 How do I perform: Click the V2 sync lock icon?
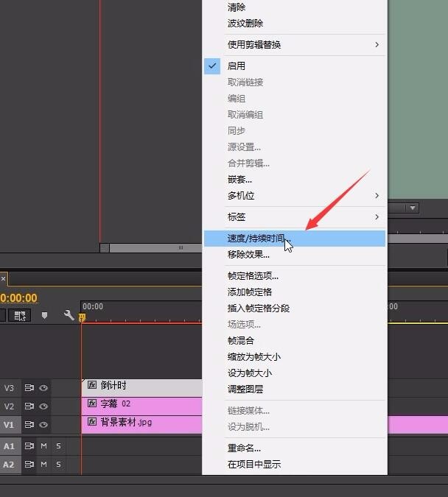(29, 406)
